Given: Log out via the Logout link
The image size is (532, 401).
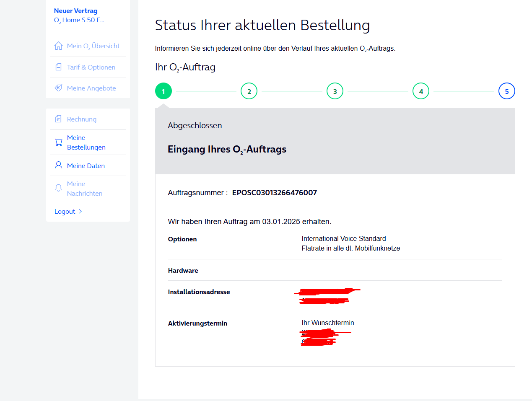Looking at the screenshot, I should tap(65, 212).
